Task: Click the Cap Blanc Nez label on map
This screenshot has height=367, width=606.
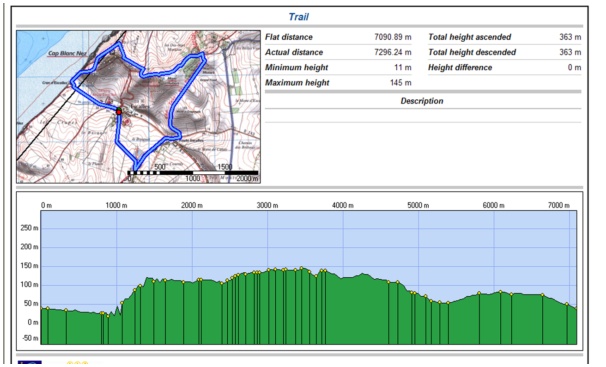Action: (67, 53)
